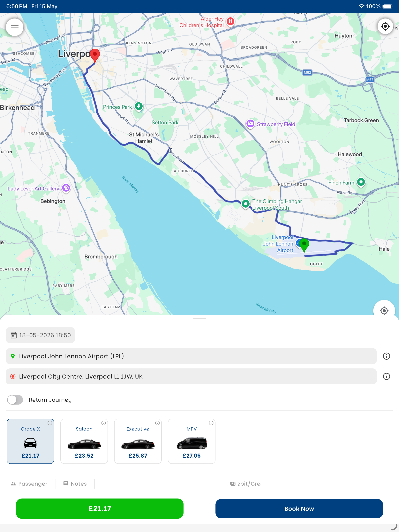Edit the Liverpool John Lennon Airport pickup field
This screenshot has width=399, height=532.
pyautogui.click(x=191, y=356)
